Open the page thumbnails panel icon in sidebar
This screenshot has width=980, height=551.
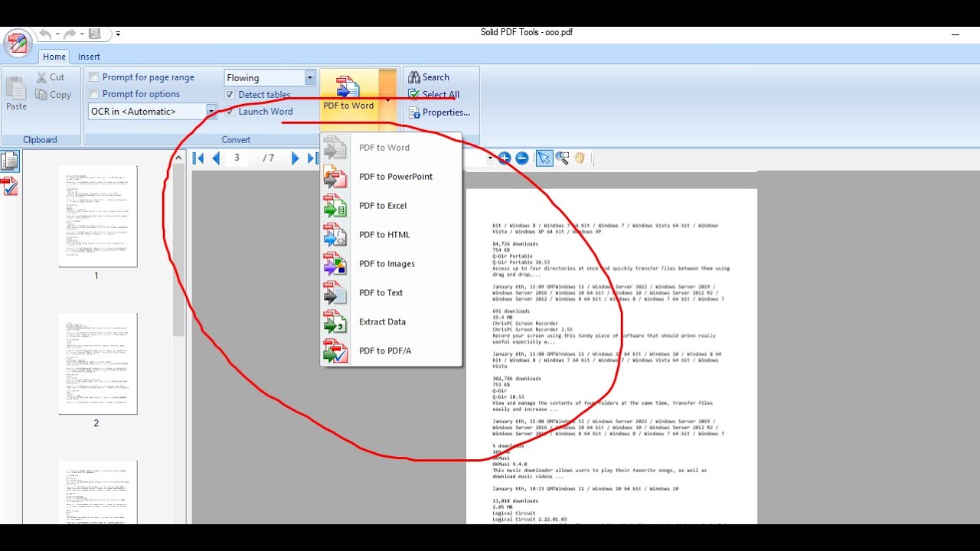coord(10,161)
